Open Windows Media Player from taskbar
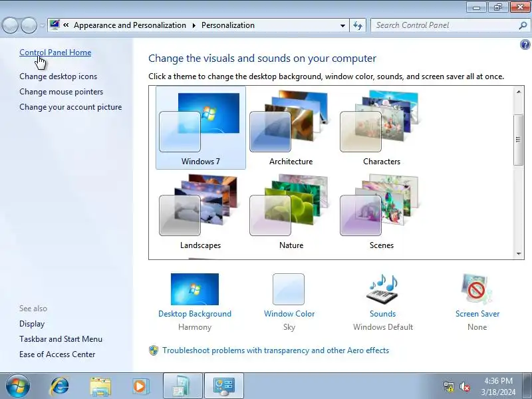 pos(140,386)
